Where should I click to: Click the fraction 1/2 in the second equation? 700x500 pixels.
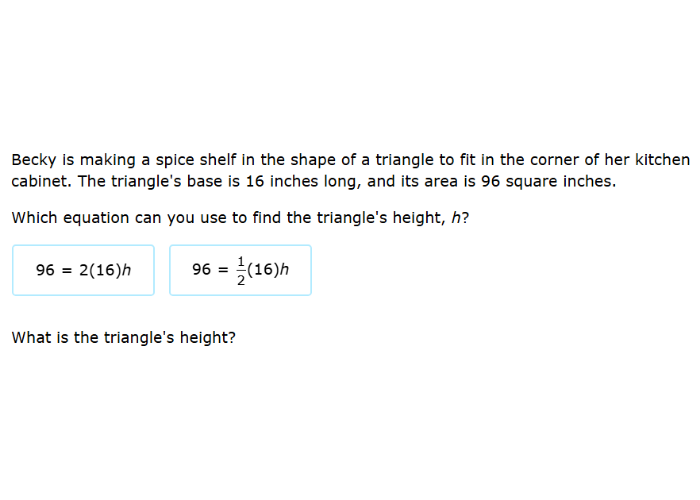[239, 270]
